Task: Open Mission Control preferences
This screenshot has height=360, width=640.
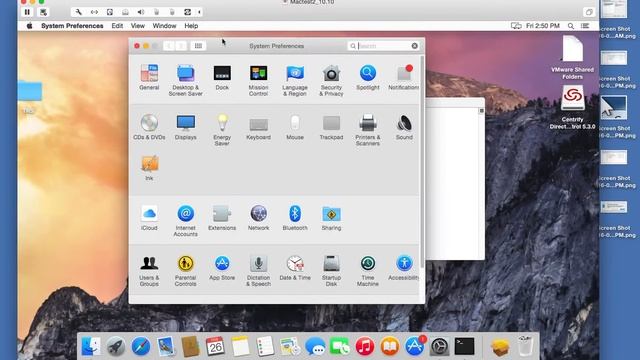Action: 258,80
